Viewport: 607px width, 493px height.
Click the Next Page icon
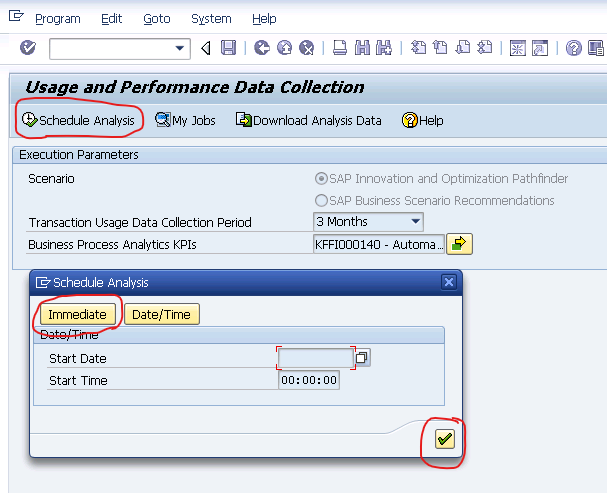463,48
